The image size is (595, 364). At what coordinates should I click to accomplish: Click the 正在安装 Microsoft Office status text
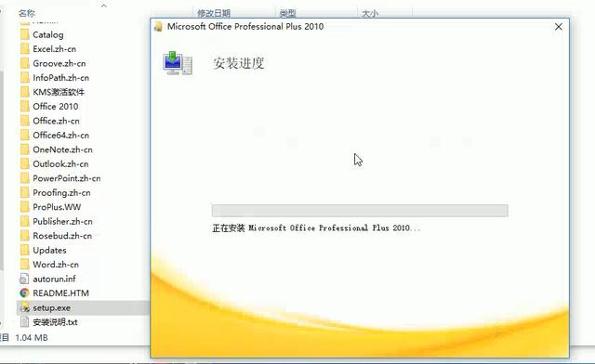pyautogui.click(x=316, y=227)
